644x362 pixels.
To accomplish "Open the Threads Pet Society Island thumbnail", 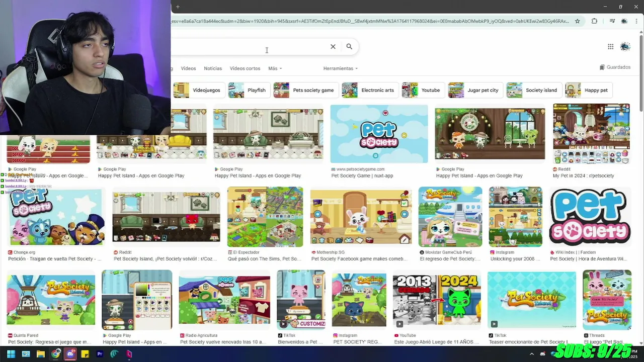I will point(607,300).
